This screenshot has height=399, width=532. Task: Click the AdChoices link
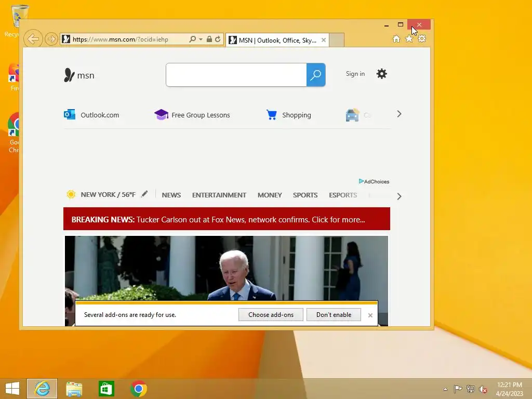[374, 181]
